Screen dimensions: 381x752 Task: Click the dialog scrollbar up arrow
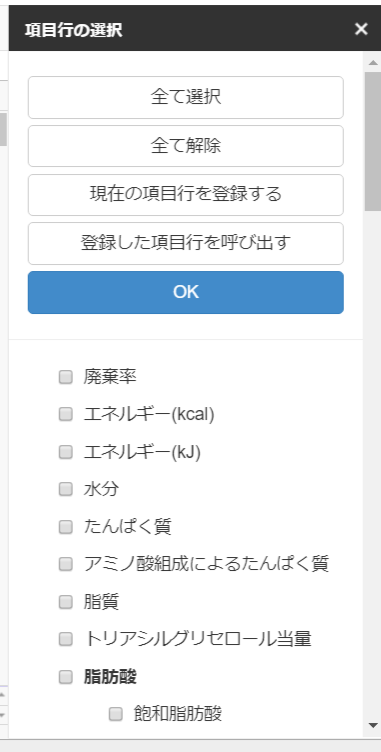(x=373, y=62)
